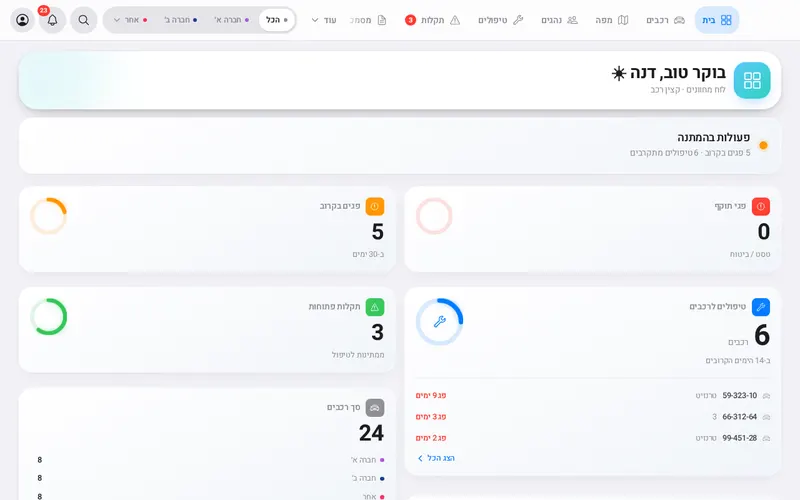Select the הכל filter pill

277,20
